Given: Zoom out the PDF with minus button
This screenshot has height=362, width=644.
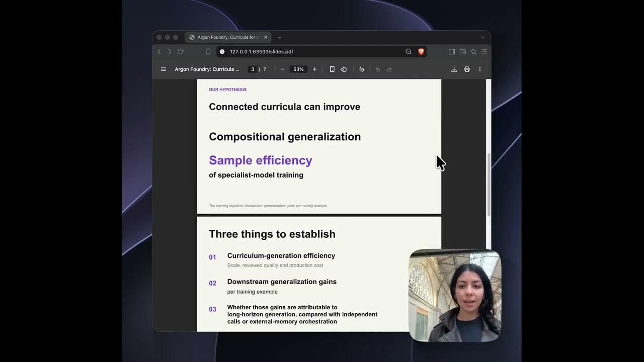Looking at the screenshot, I should point(282,69).
